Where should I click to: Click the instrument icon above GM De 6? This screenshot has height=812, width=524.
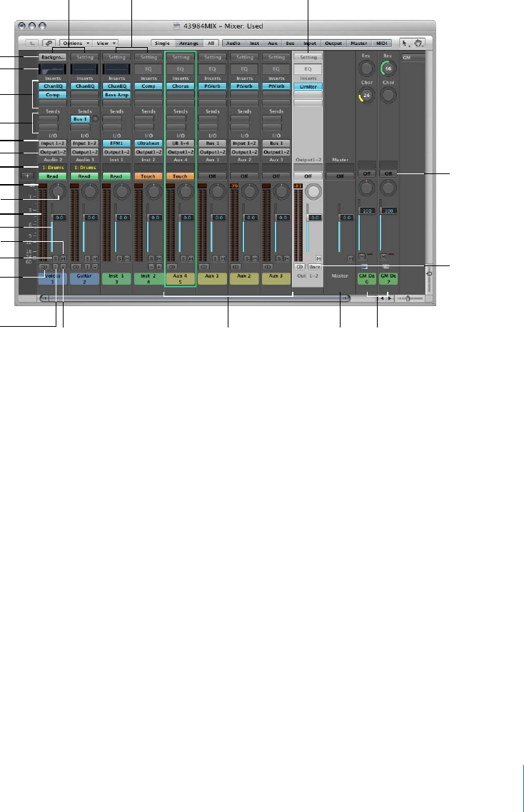click(364, 267)
